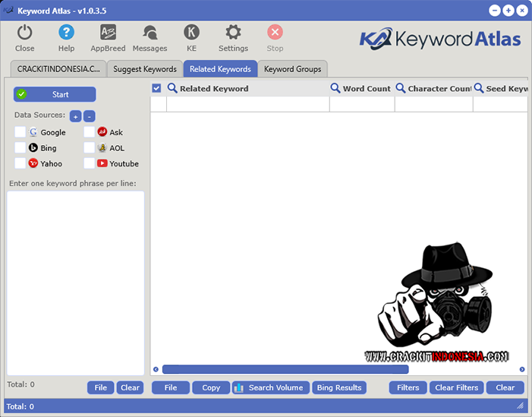The image size is (532, 417).
Task: Launch the KE toolbar icon
Action: point(191,33)
